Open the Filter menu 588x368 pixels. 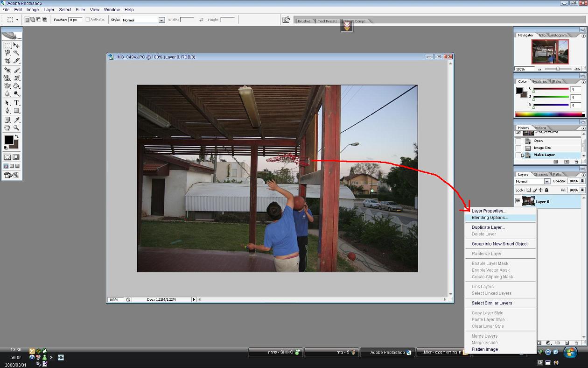tap(81, 9)
